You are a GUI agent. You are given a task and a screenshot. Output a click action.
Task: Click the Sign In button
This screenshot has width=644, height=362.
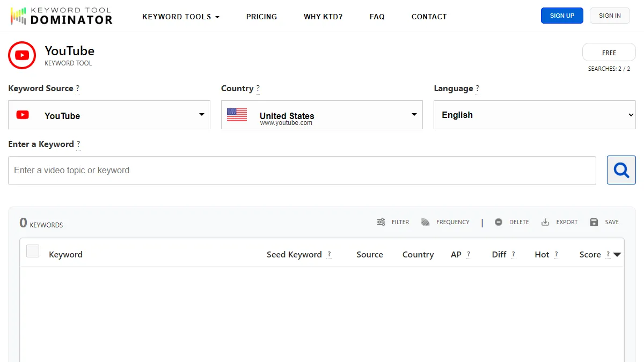pyautogui.click(x=610, y=16)
